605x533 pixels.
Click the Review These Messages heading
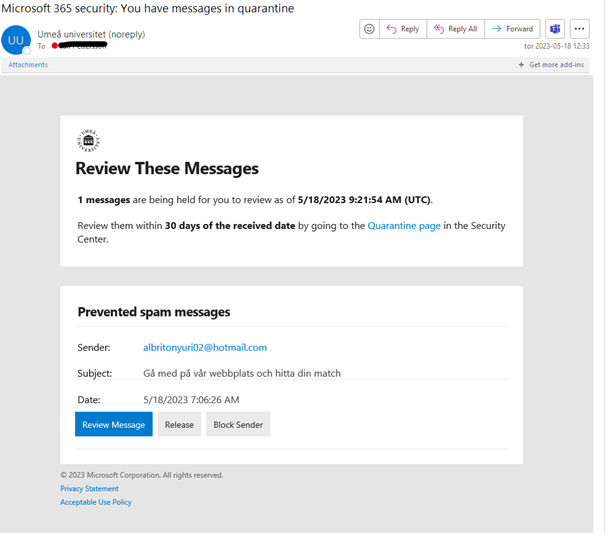click(167, 169)
